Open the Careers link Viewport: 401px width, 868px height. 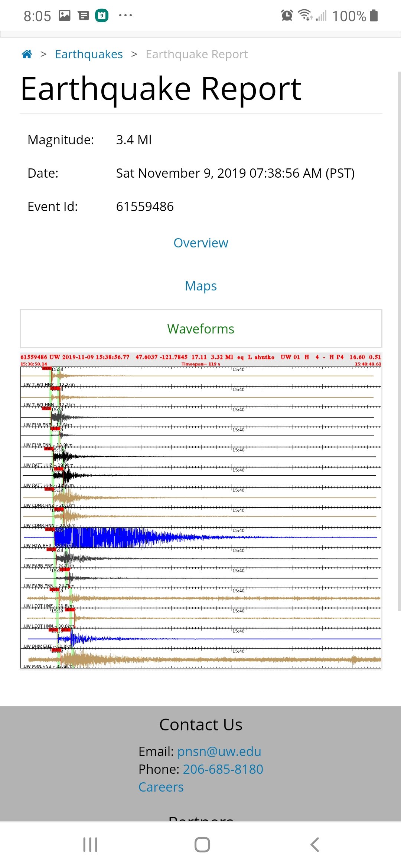pos(161,787)
